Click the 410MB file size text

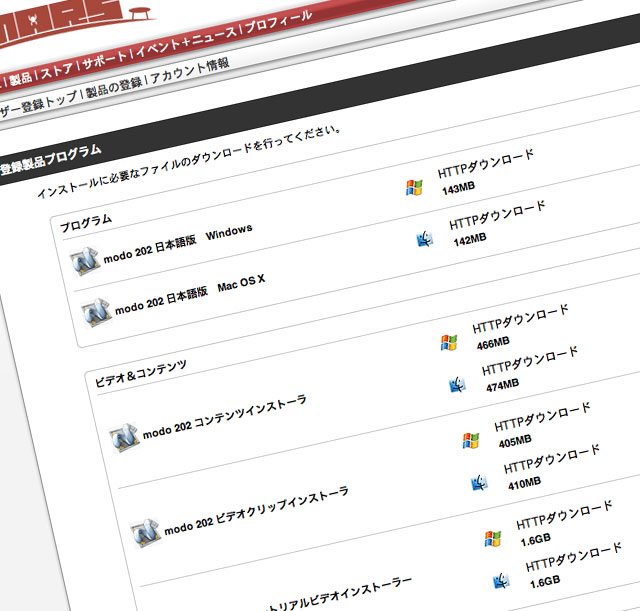click(524, 484)
